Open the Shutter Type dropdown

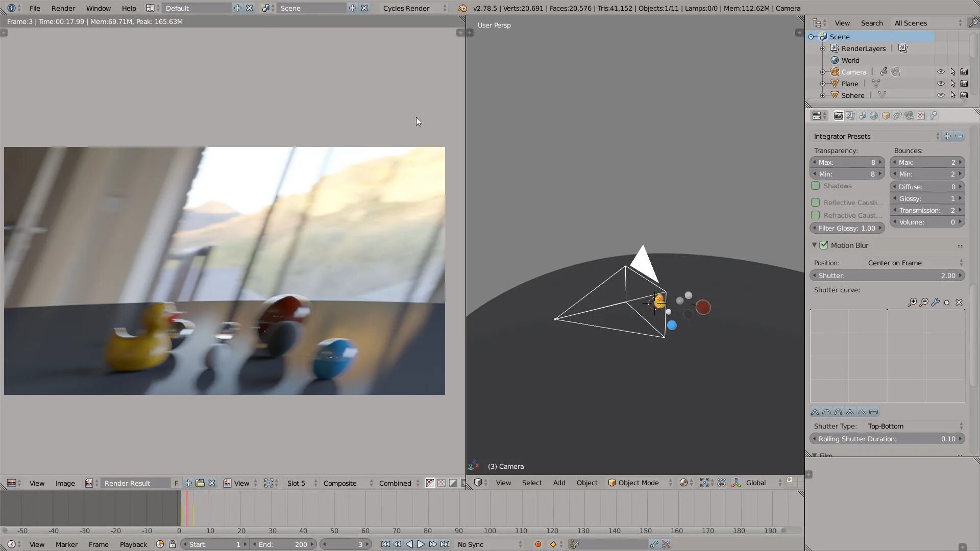click(x=914, y=427)
